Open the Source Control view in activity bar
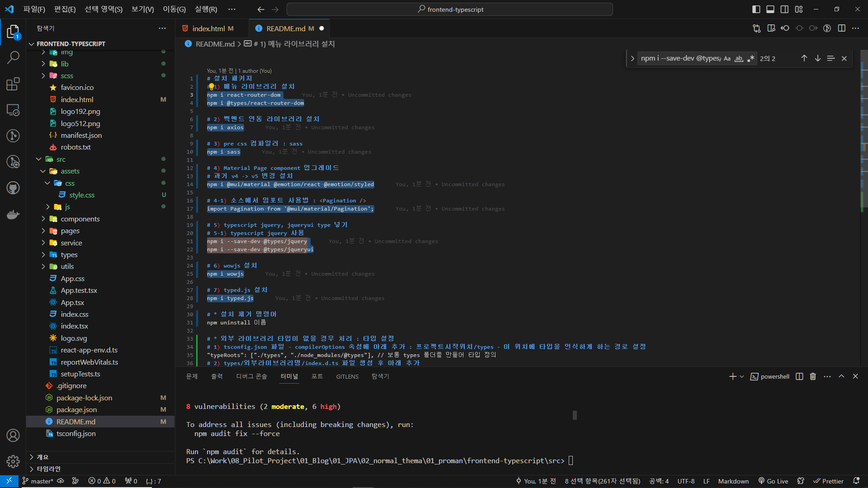868x488 pixels. (x=13, y=136)
